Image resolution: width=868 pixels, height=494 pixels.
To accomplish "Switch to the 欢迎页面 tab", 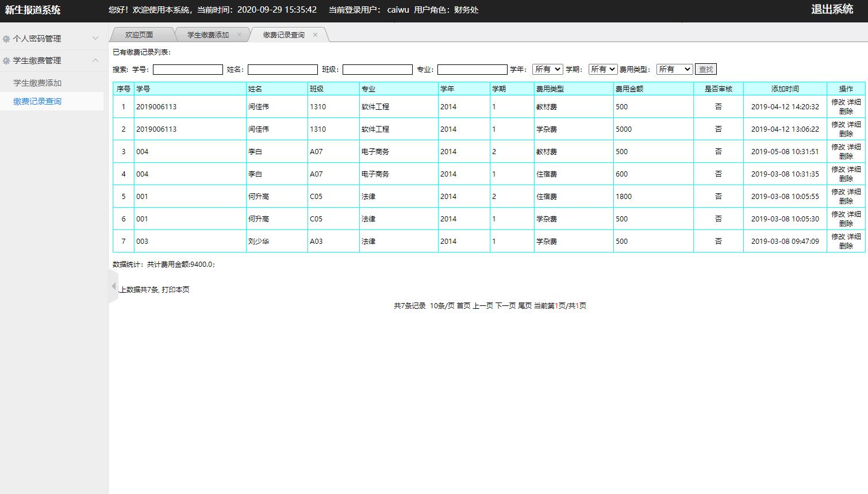I will tap(139, 35).
